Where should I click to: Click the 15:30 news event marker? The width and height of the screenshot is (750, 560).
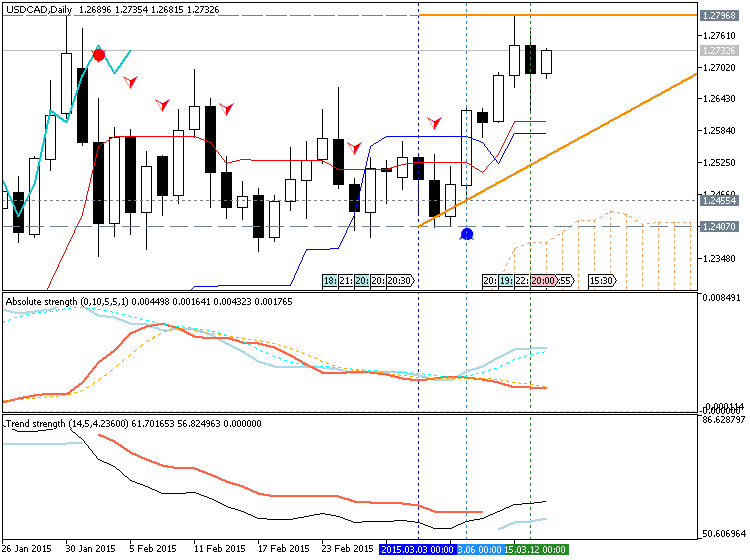(602, 281)
